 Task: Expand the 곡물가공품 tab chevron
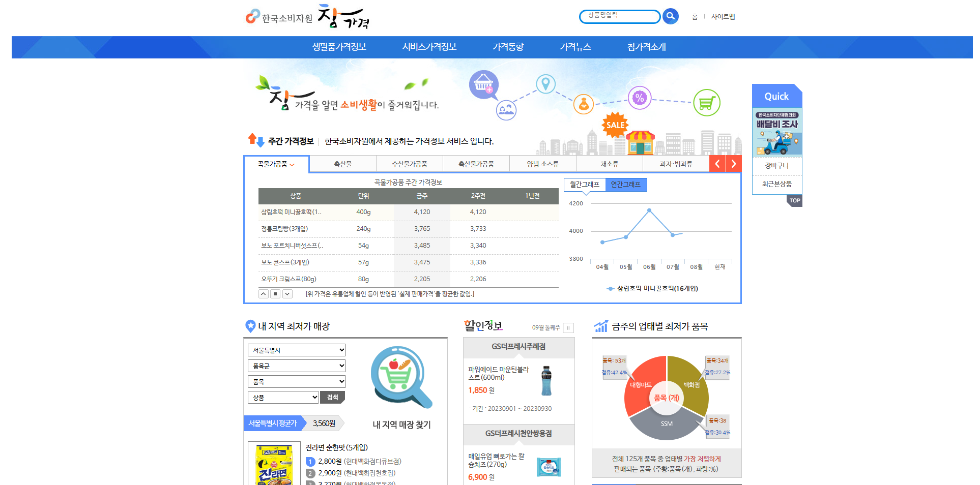click(292, 165)
